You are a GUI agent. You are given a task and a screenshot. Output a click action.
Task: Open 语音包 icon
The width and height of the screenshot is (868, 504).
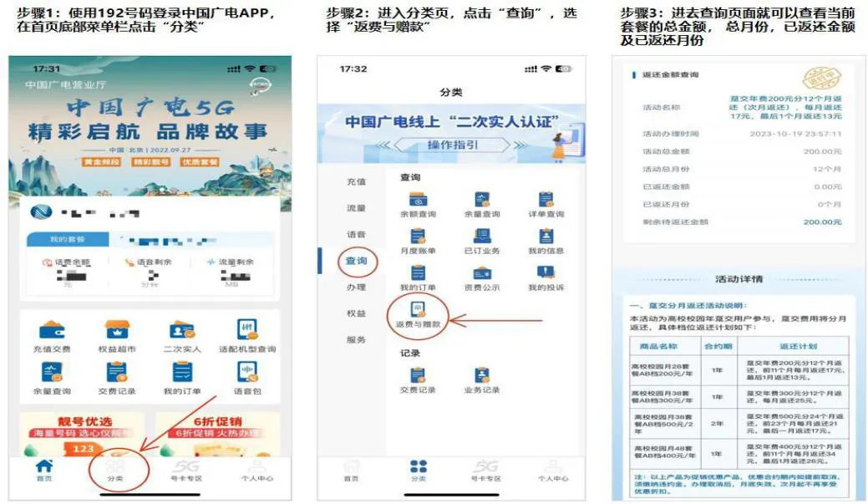click(247, 372)
